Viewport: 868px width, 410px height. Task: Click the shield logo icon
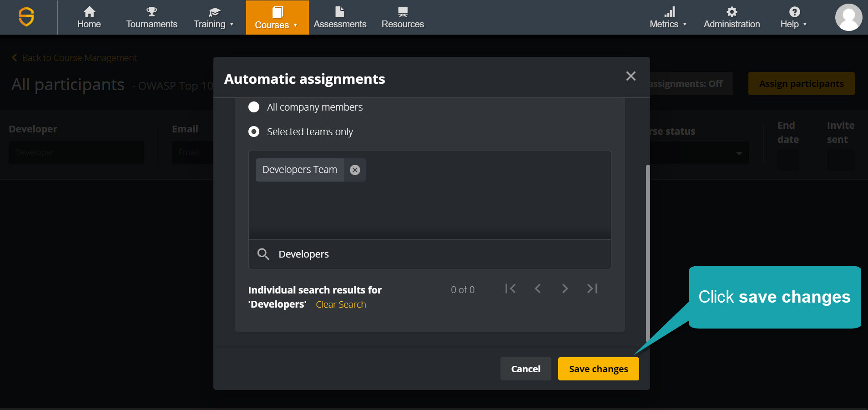(26, 17)
